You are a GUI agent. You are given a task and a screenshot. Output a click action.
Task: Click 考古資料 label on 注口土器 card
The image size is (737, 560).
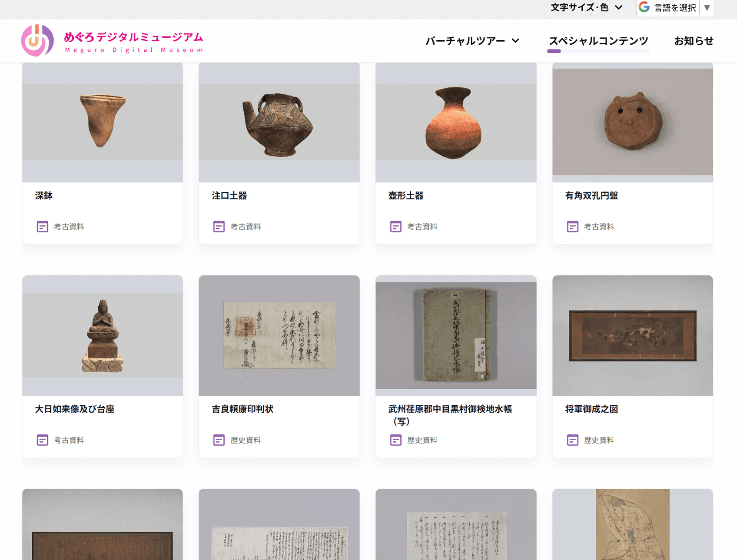246,226
